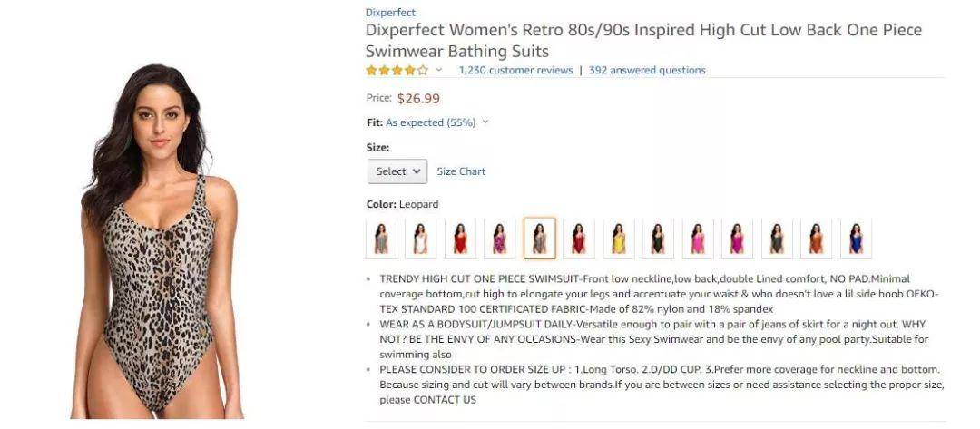Select the black swimsuit color swatch
The image size is (980, 429).
(x=658, y=239)
